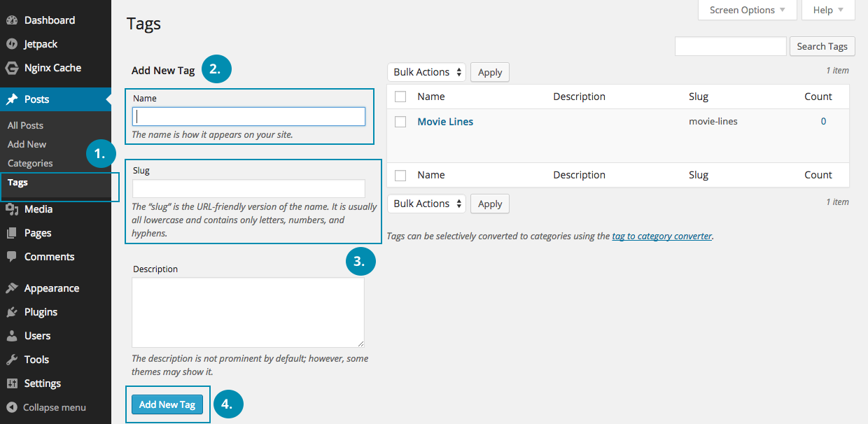The image size is (868, 424).
Task: Click the Jetpack icon in sidebar
Action: coord(12,44)
